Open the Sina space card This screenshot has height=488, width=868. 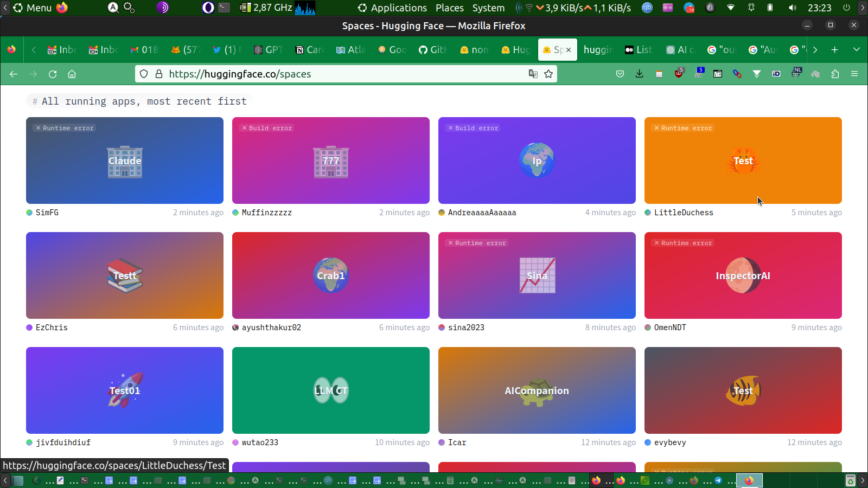point(537,275)
